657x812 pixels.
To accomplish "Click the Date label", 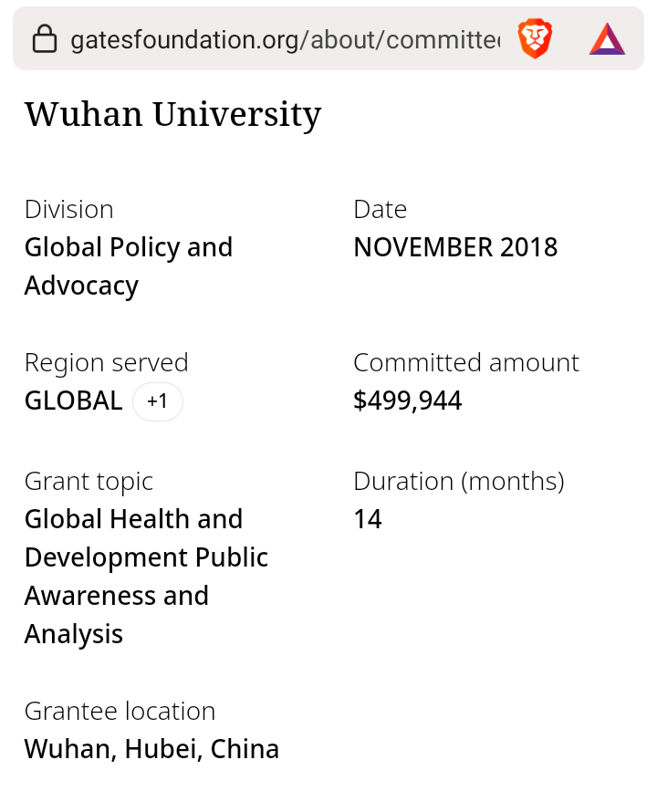I will (380, 209).
